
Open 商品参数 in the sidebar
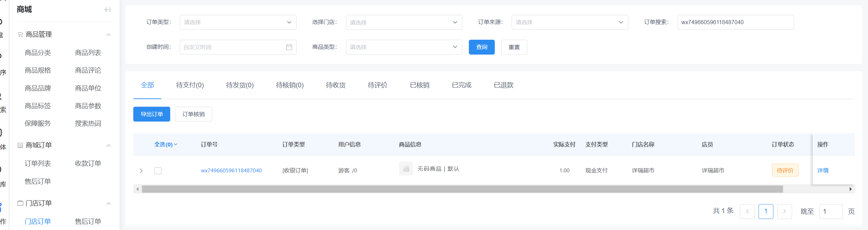tap(88, 106)
